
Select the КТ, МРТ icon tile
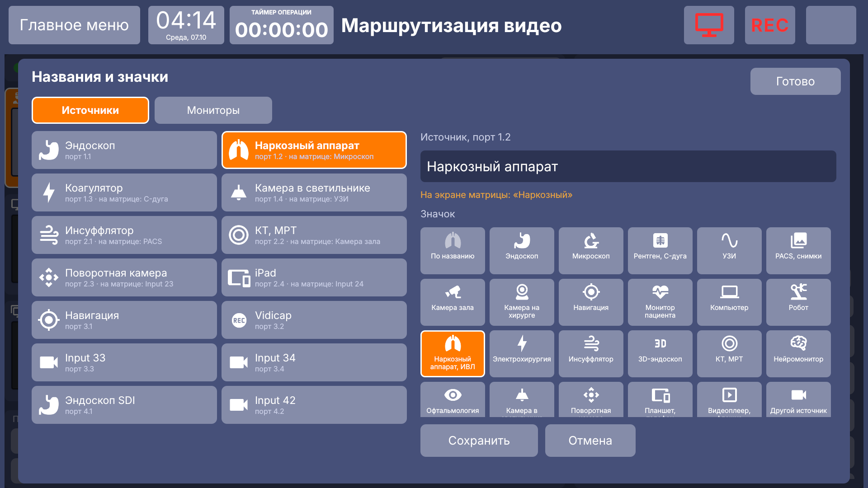[x=729, y=353]
